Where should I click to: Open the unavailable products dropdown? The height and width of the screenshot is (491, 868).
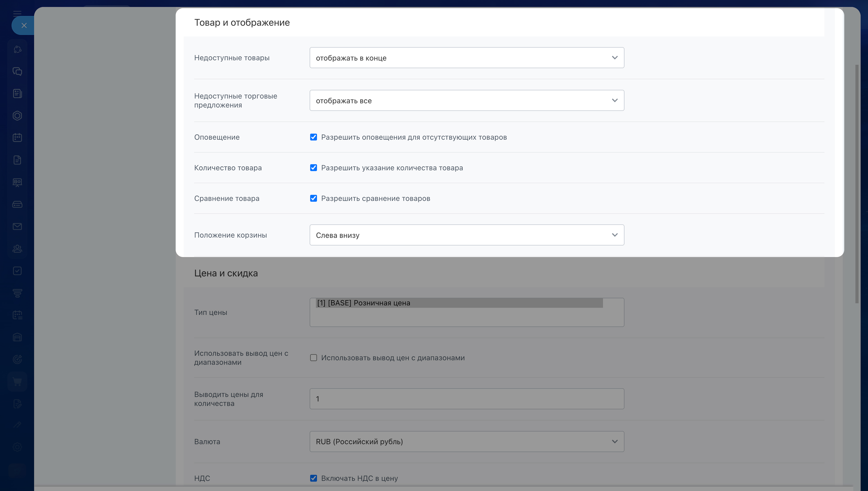tap(467, 58)
